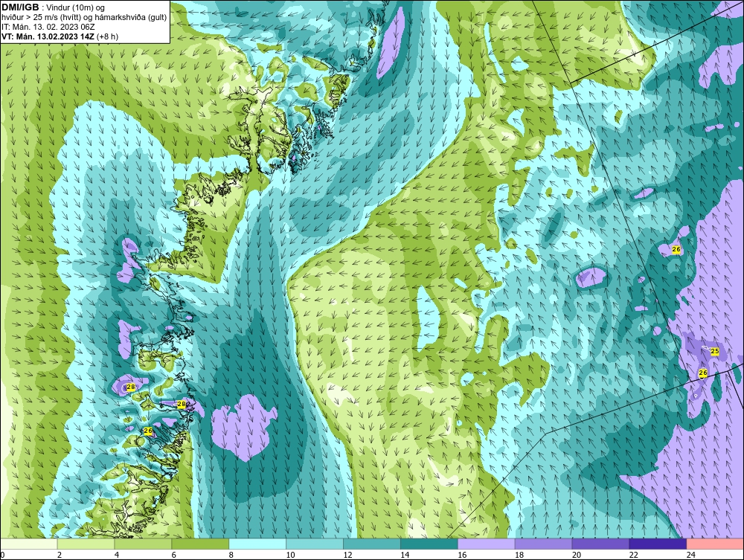Screen dimensions: 744x560
Task: Click the legend scale label "24"
Action: pos(691,555)
